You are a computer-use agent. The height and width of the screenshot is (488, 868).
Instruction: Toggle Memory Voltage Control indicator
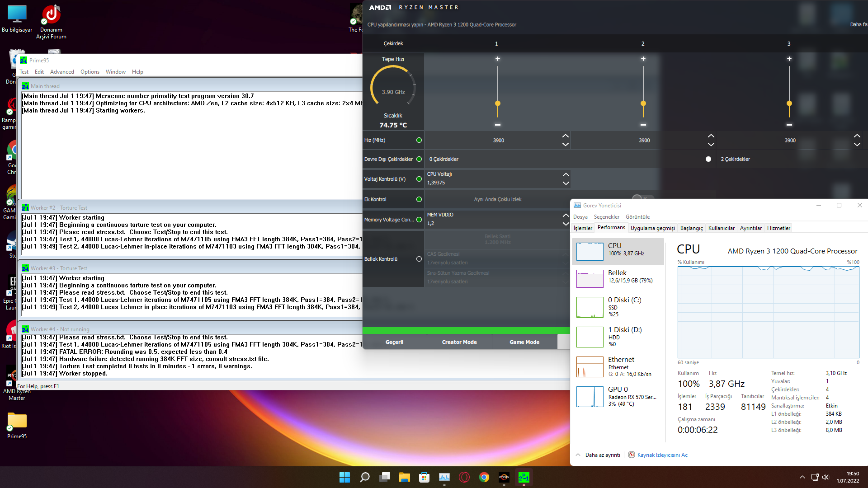[419, 220]
